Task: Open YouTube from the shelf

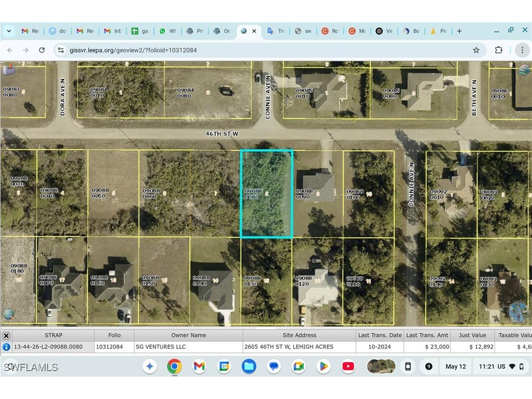Action: [x=348, y=366]
